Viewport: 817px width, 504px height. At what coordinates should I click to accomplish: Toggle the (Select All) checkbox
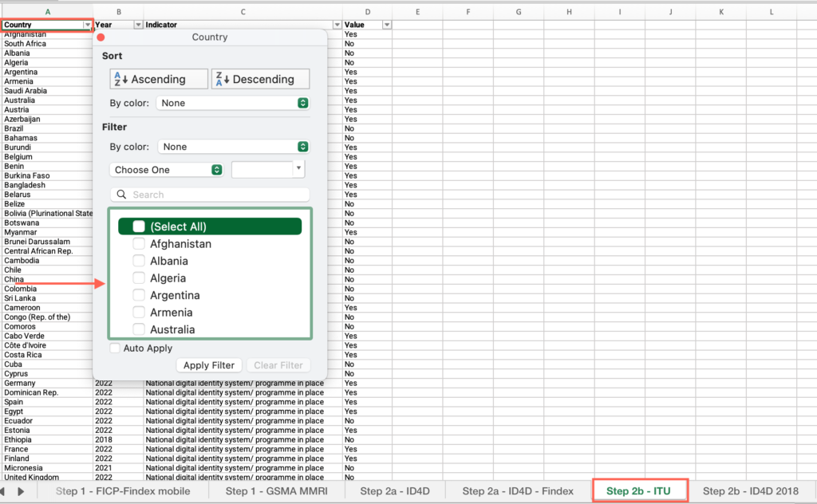coord(139,226)
